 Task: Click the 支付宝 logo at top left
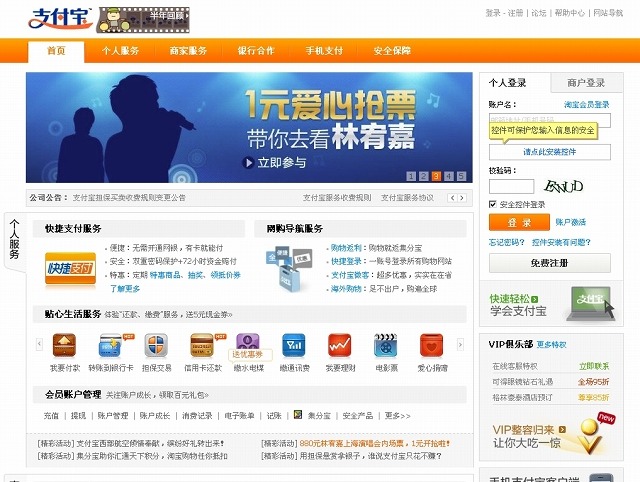(60, 19)
